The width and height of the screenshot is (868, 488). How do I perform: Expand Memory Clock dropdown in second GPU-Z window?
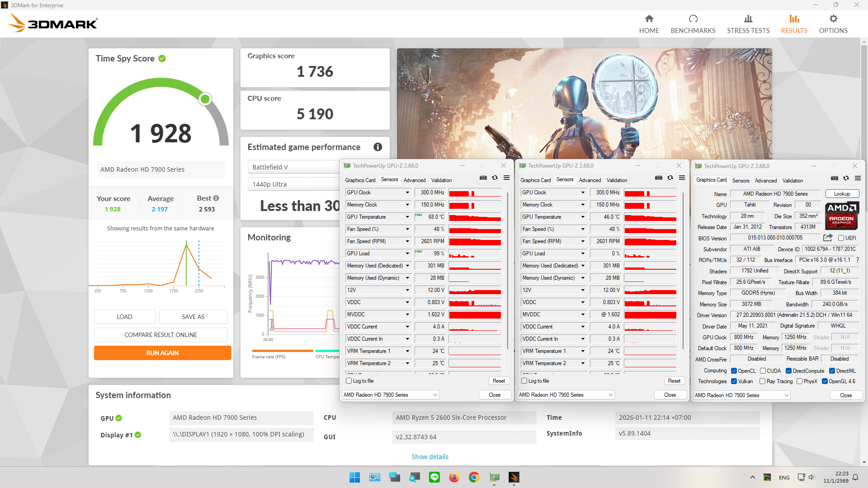tap(582, 205)
